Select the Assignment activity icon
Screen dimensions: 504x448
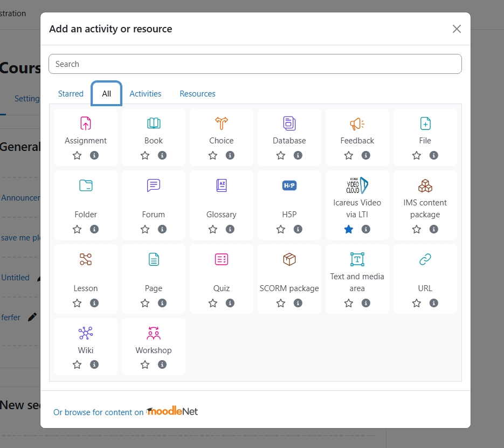[x=86, y=123]
